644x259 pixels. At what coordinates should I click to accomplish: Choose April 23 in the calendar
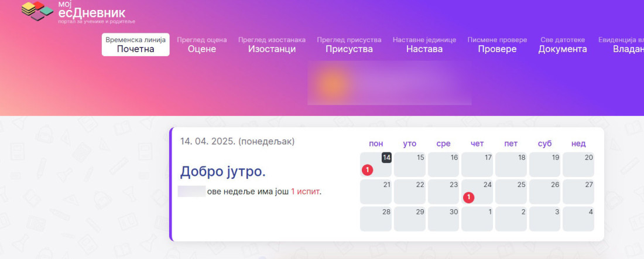tap(443, 192)
